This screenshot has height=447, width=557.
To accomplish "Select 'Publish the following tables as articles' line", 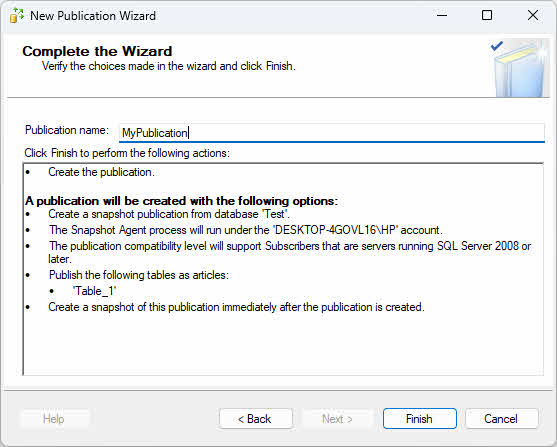I will (x=139, y=275).
